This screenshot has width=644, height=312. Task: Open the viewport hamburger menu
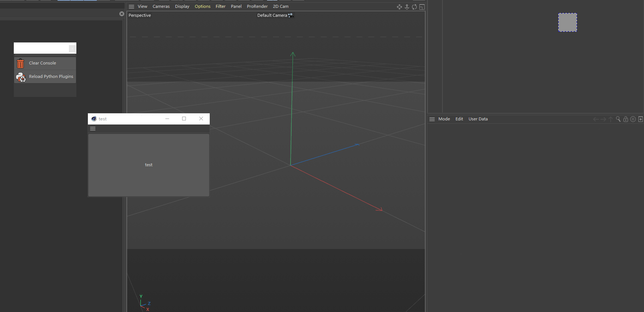[x=131, y=7]
